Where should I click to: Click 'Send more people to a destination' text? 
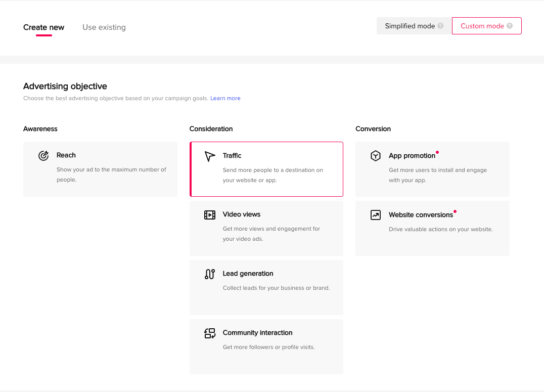(273, 175)
